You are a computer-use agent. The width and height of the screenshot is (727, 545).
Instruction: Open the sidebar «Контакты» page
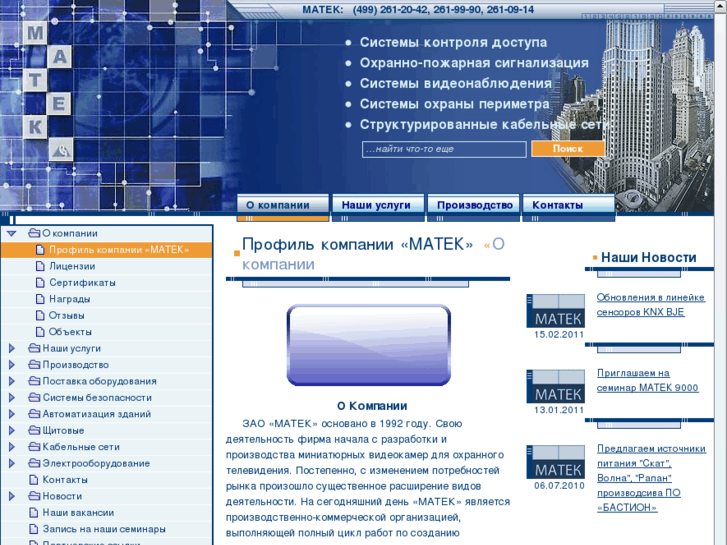[65, 480]
